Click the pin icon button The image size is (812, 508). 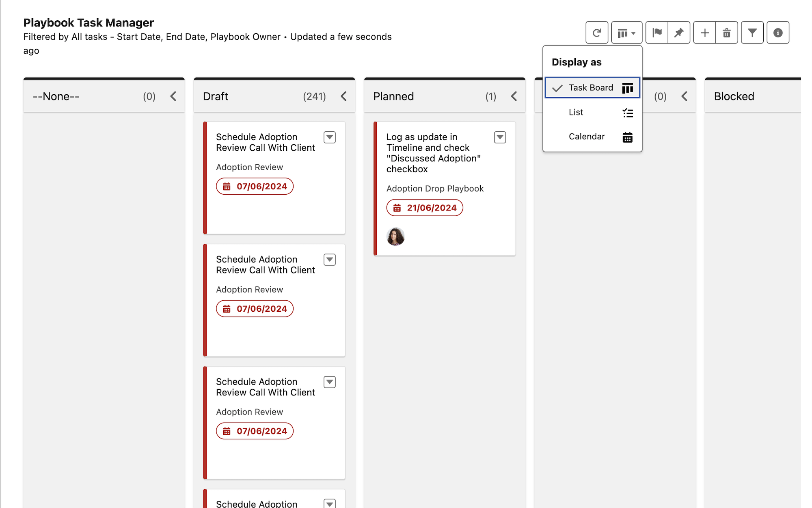(679, 33)
